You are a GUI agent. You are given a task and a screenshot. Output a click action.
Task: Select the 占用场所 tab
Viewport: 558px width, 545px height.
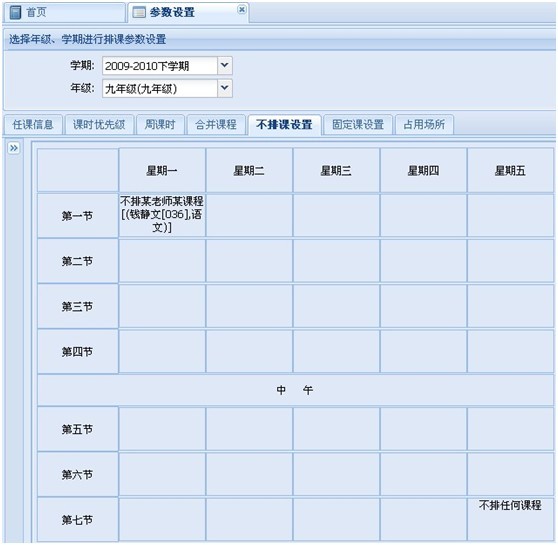pyautogui.click(x=424, y=125)
